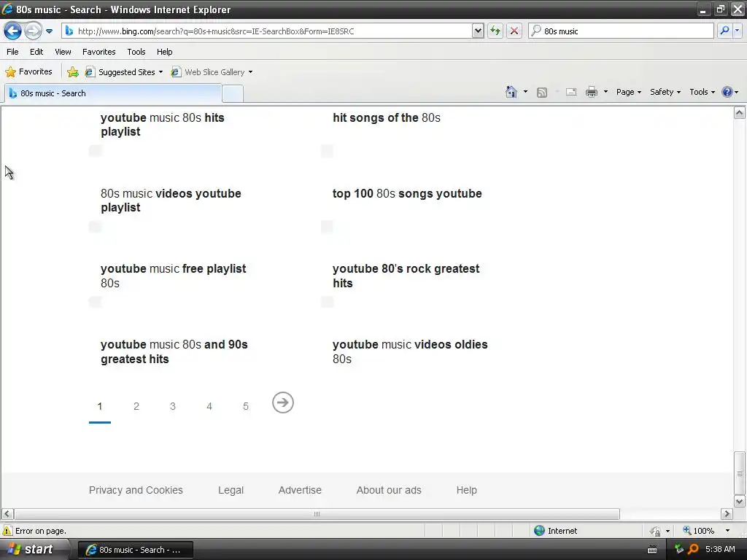Image resolution: width=747 pixels, height=560 pixels.
Task: Click the Favorites star button
Action: click(28, 72)
